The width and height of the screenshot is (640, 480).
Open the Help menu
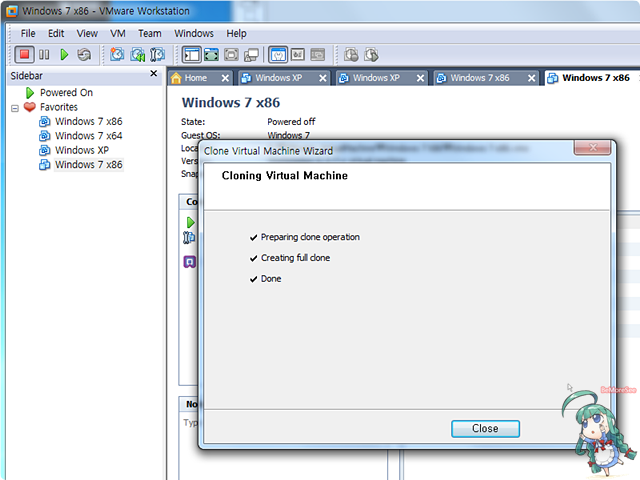coord(236,33)
